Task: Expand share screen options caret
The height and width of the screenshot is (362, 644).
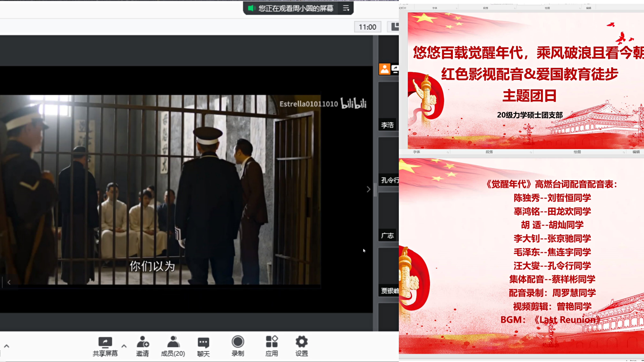Action: point(124,346)
